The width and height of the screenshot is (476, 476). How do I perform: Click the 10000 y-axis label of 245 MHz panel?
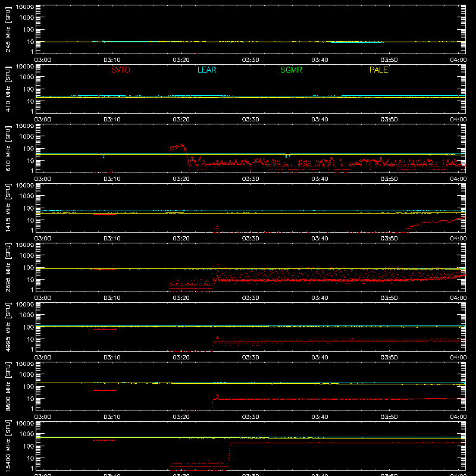[x=25, y=7]
